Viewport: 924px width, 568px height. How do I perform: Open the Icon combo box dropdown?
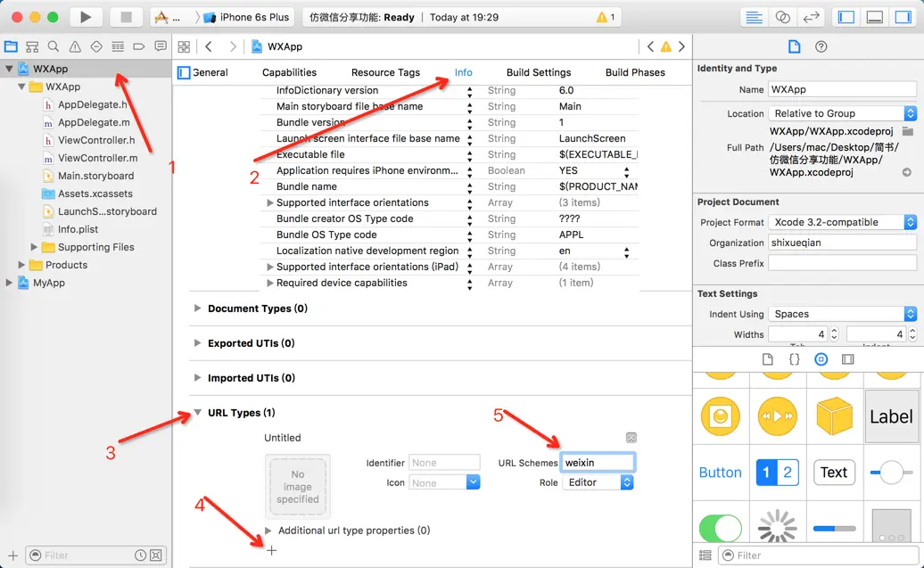coord(473,482)
